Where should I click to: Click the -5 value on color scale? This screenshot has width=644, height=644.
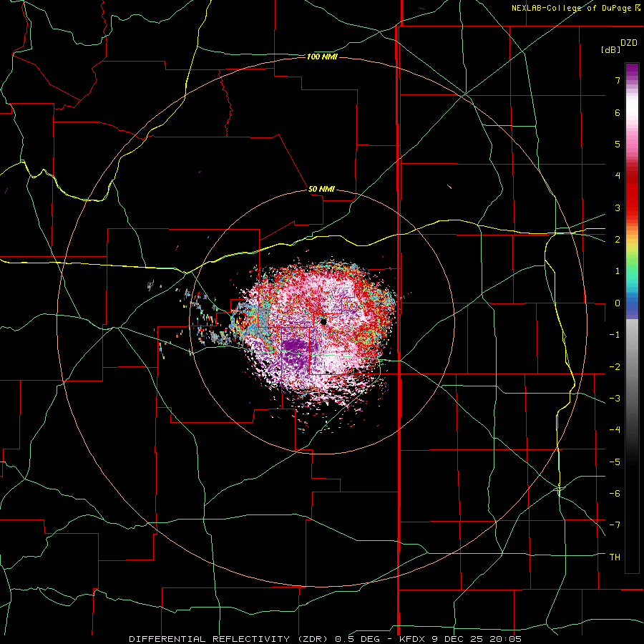click(x=615, y=462)
